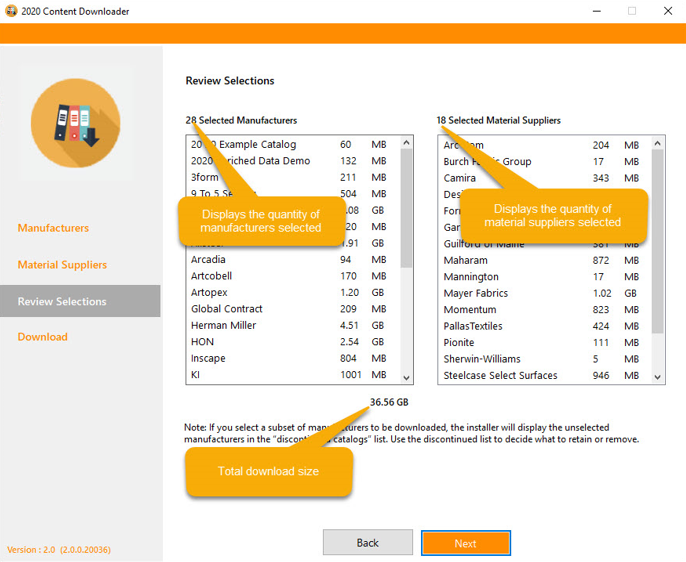Click manufacturers list scroll down arrow
Image resolution: width=686 pixels, height=562 pixels.
406,377
